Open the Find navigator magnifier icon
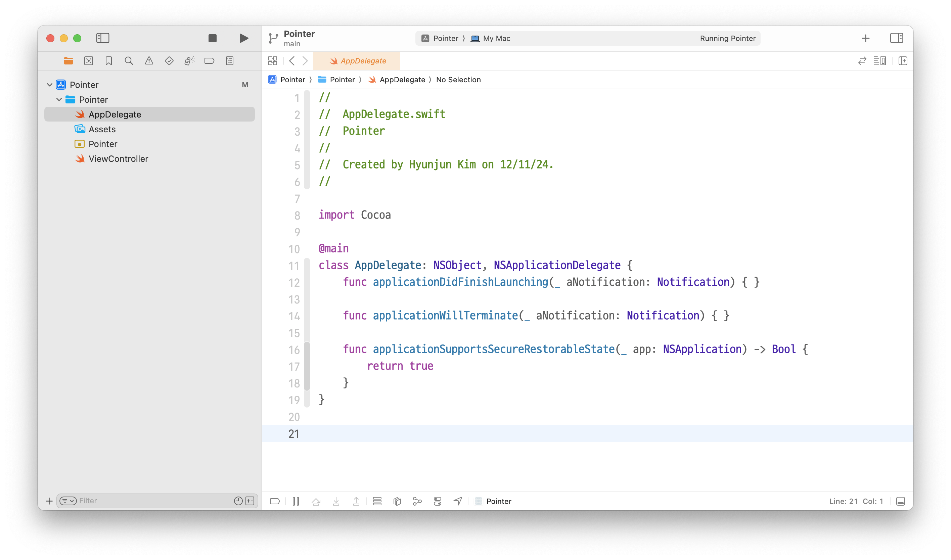This screenshot has width=951, height=560. click(x=129, y=61)
